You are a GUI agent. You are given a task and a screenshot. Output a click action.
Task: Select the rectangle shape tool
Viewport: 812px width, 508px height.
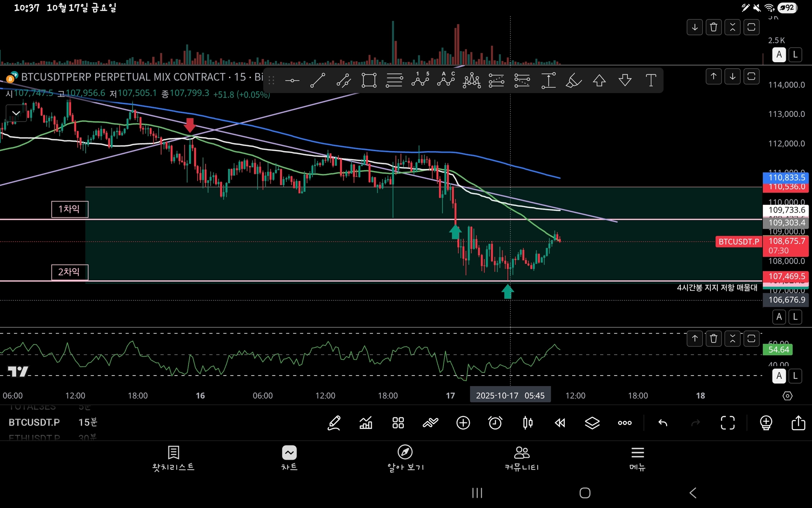pyautogui.click(x=369, y=80)
